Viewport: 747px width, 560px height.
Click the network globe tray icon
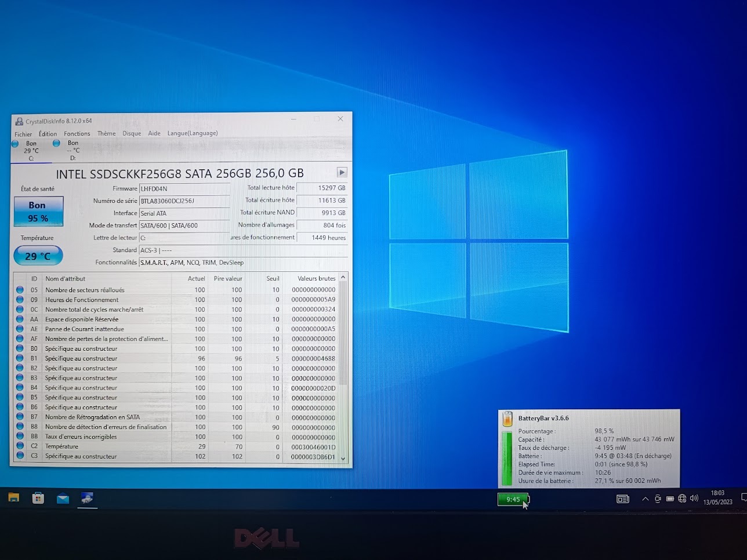click(x=682, y=499)
